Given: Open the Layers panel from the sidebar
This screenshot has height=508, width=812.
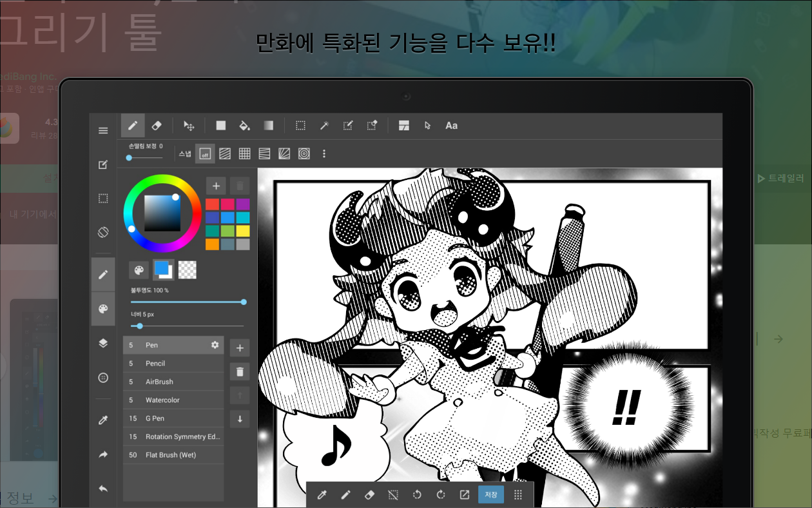Looking at the screenshot, I should [102, 343].
